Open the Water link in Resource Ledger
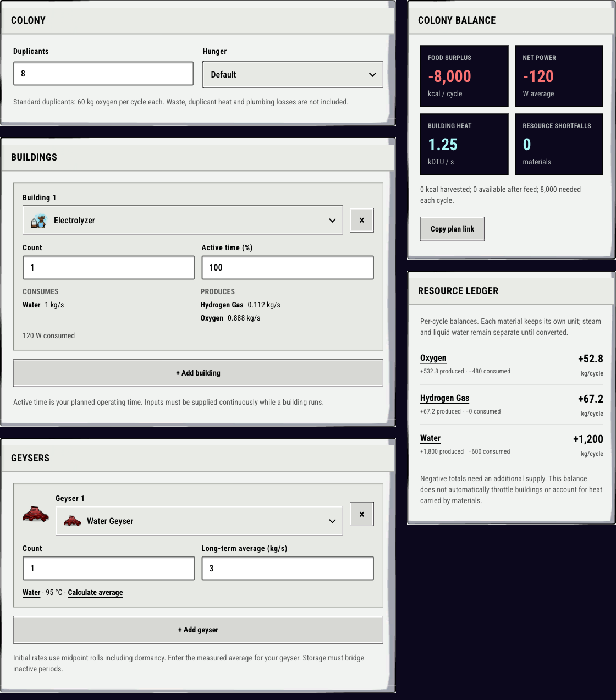 click(x=430, y=438)
